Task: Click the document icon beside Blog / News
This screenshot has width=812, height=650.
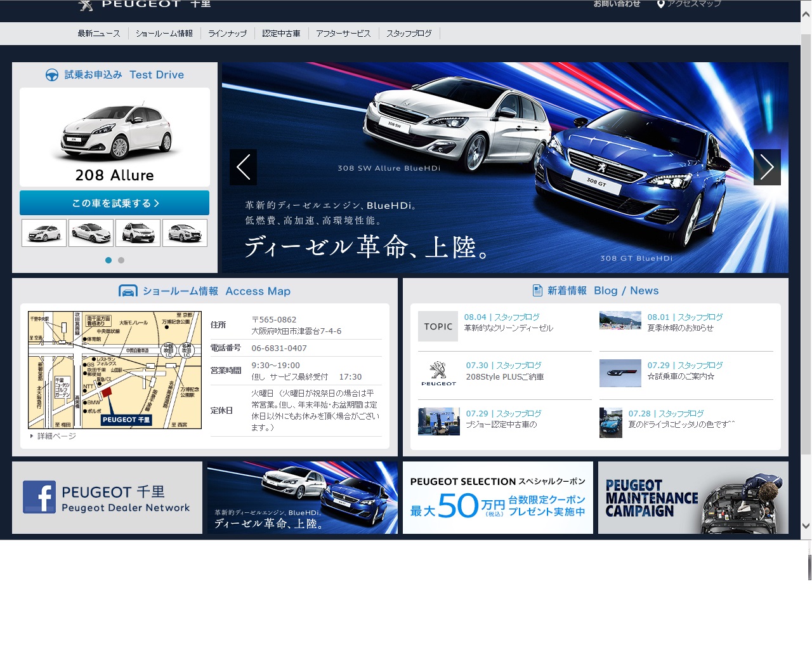Action: coord(537,290)
